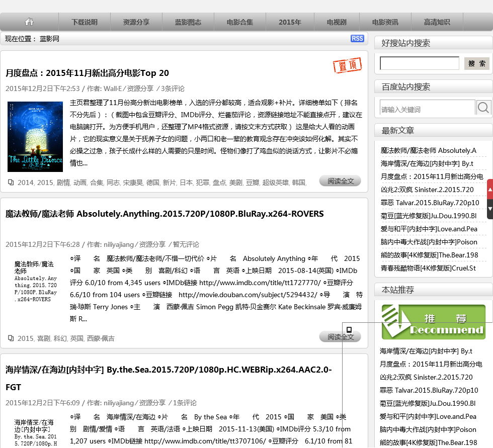This screenshot has height=448, width=493.
Task: Click the 西蒙·佩吉 tag
Action: click(x=101, y=338)
